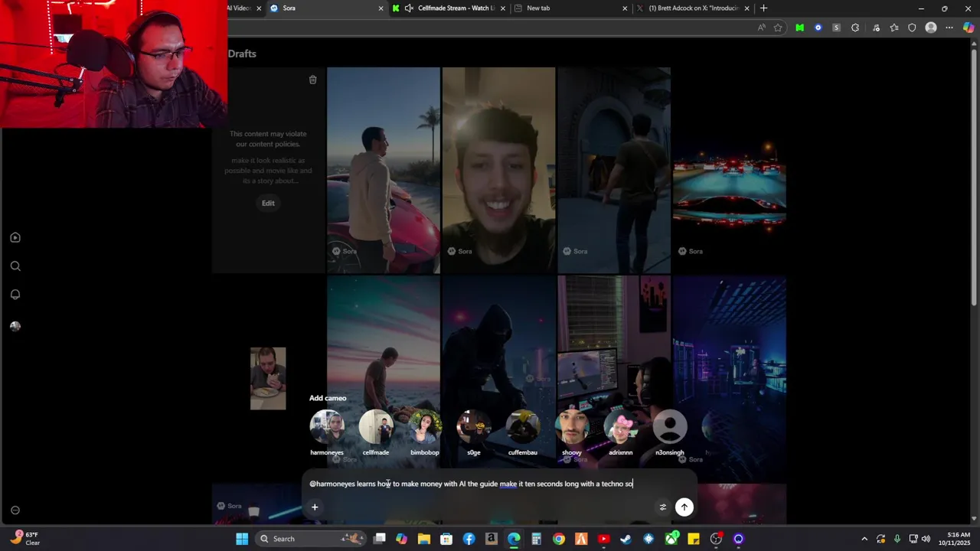Open the profile avatar in Sora sidebar
The width and height of the screenshot is (980, 551).
point(15,326)
